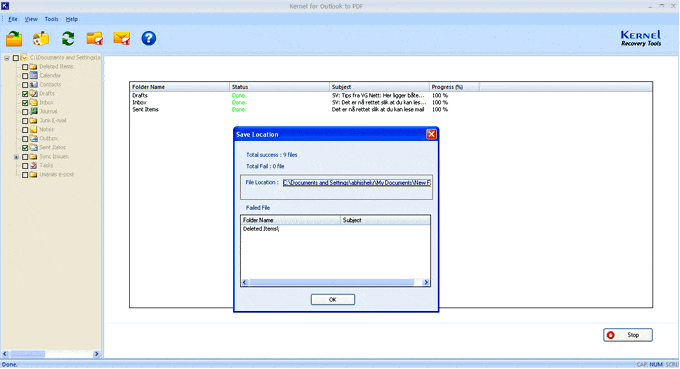
Task: Click OK in Save Location dialog
Action: coord(333,300)
